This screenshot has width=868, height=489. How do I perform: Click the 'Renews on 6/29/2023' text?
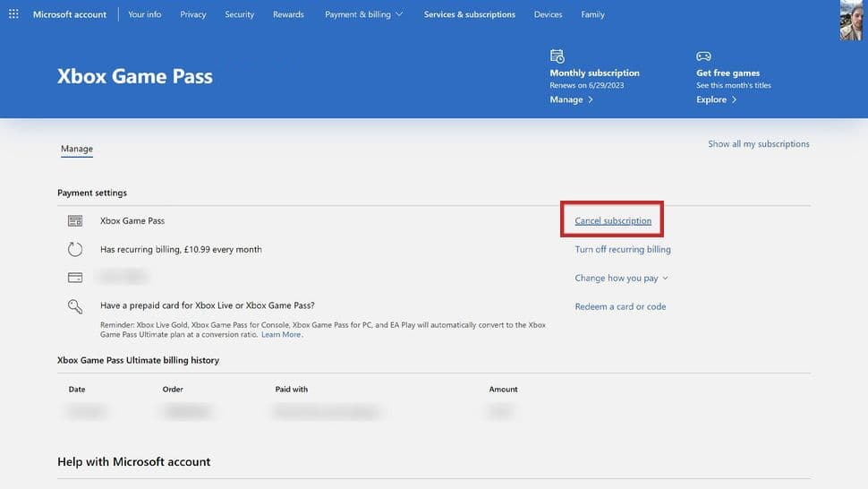click(587, 85)
